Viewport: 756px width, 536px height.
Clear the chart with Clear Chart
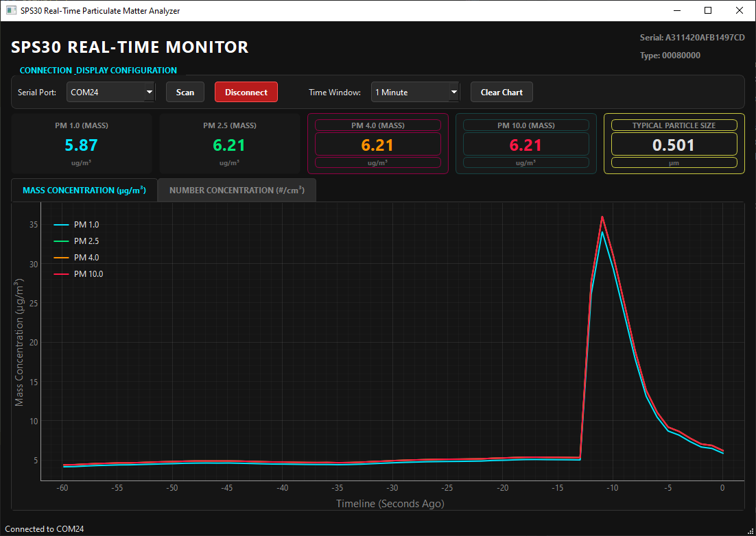[x=501, y=92]
